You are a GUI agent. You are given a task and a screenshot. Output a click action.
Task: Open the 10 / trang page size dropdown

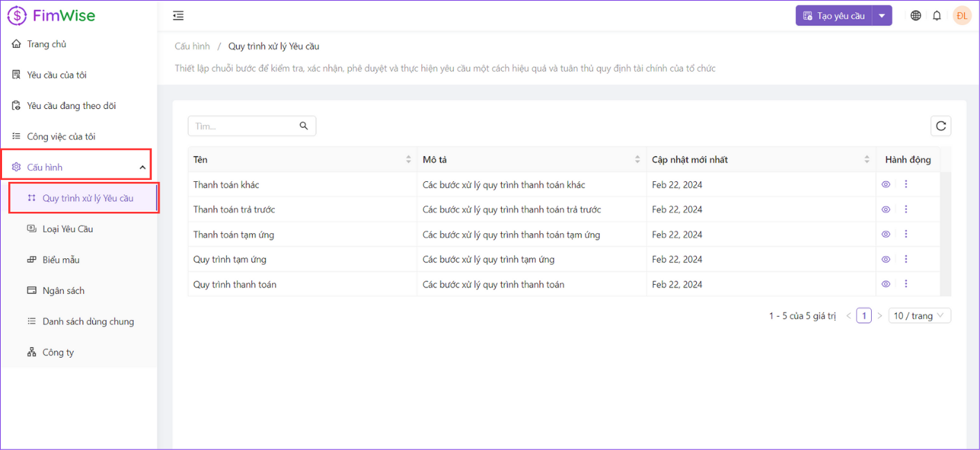coord(919,316)
